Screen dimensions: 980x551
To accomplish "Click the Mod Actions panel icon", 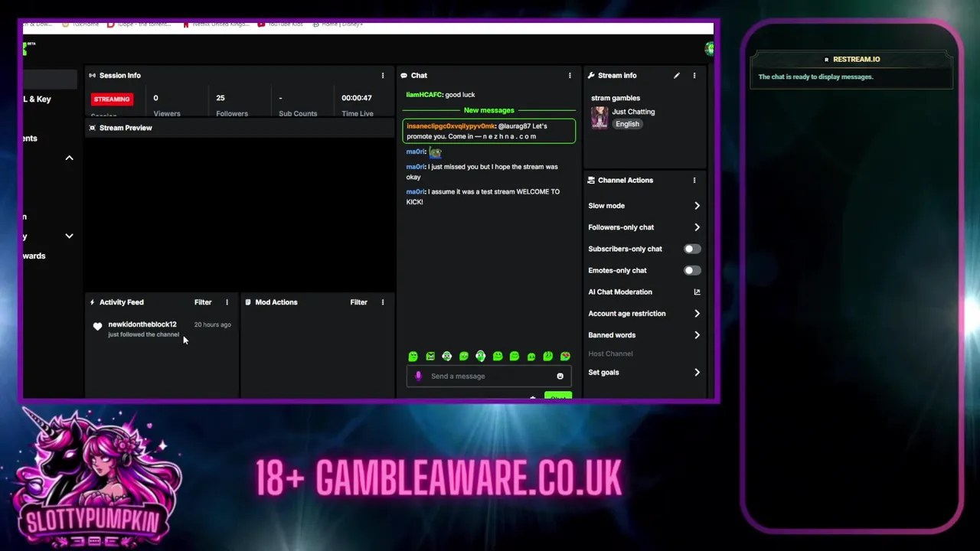I will (248, 302).
